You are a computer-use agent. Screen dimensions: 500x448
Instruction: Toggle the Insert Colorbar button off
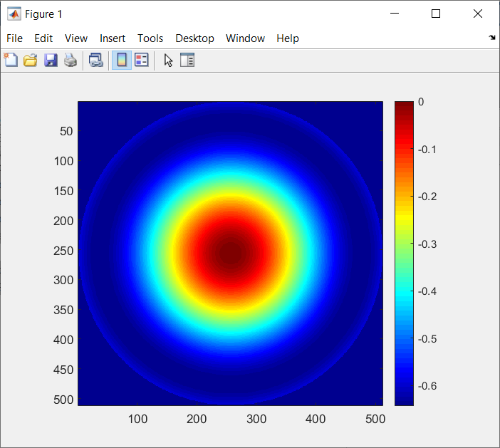[122, 60]
